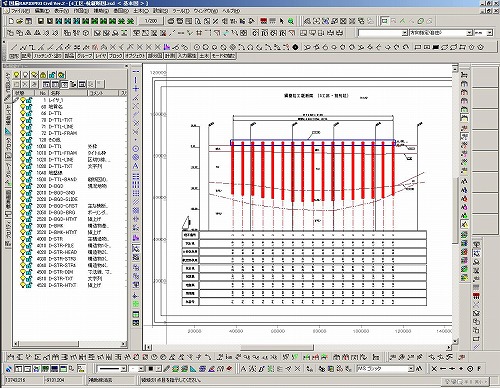Click the Print icon next to the scale button
The height and width of the screenshot is (388, 500).
pyautogui.click(x=171, y=21)
